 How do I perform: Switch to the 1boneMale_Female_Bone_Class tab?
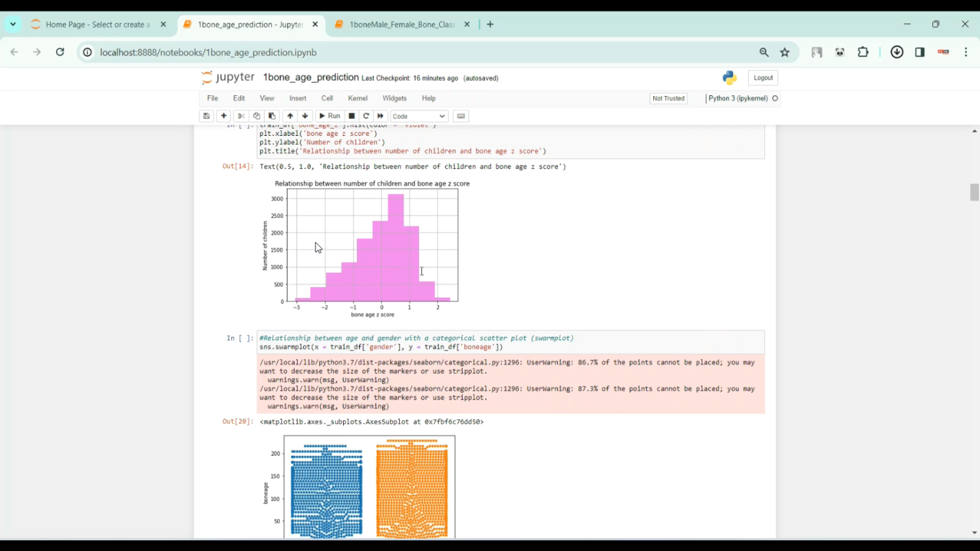(401, 24)
